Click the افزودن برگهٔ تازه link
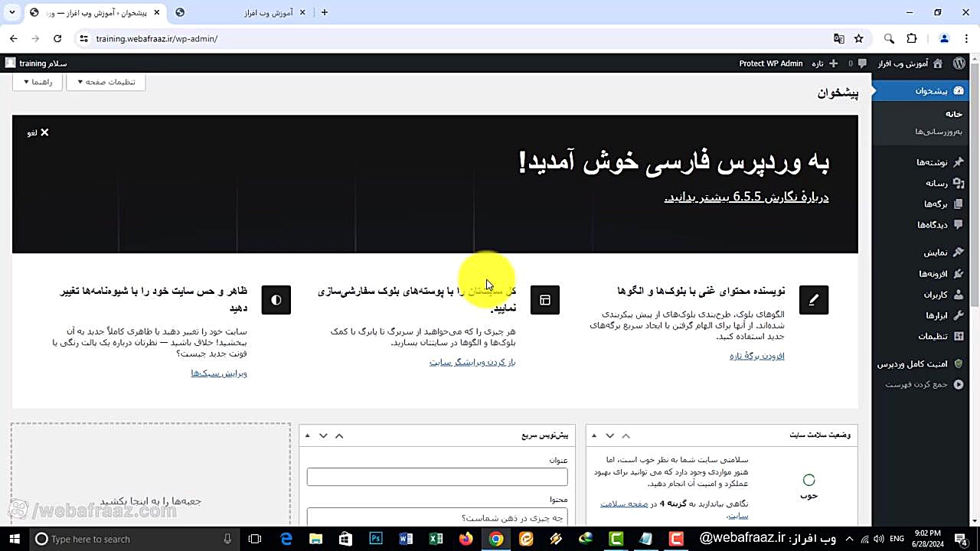980x551 pixels. pyautogui.click(x=756, y=356)
